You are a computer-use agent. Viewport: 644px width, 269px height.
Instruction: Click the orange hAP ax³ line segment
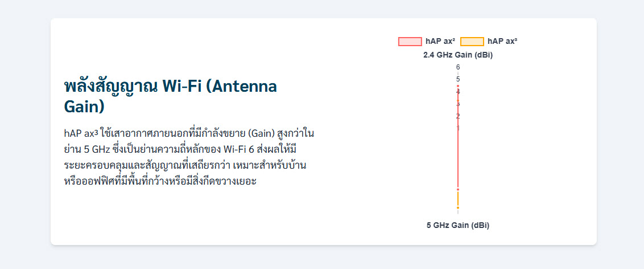point(458,199)
